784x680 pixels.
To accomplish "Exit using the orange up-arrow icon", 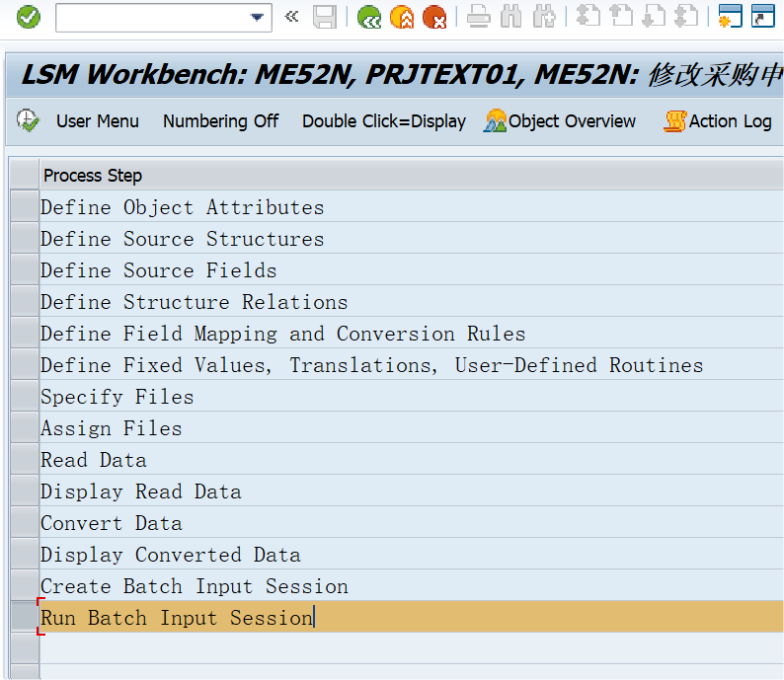I will (402, 18).
